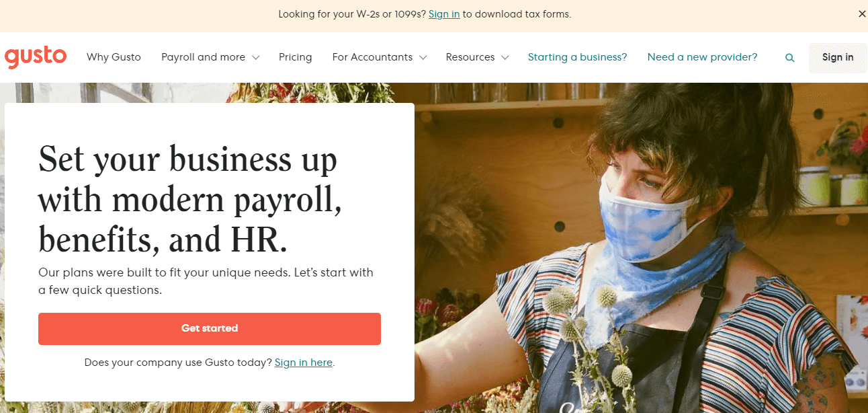Click Need a new provider? link
This screenshot has height=413, width=868.
coord(702,57)
